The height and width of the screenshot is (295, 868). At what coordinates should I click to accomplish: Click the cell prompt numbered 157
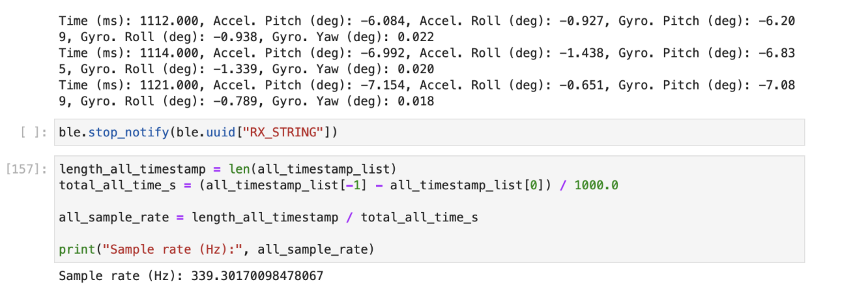pos(26,170)
